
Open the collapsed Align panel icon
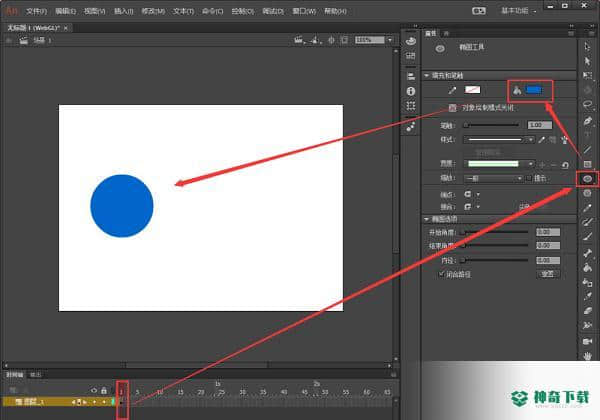click(411, 76)
